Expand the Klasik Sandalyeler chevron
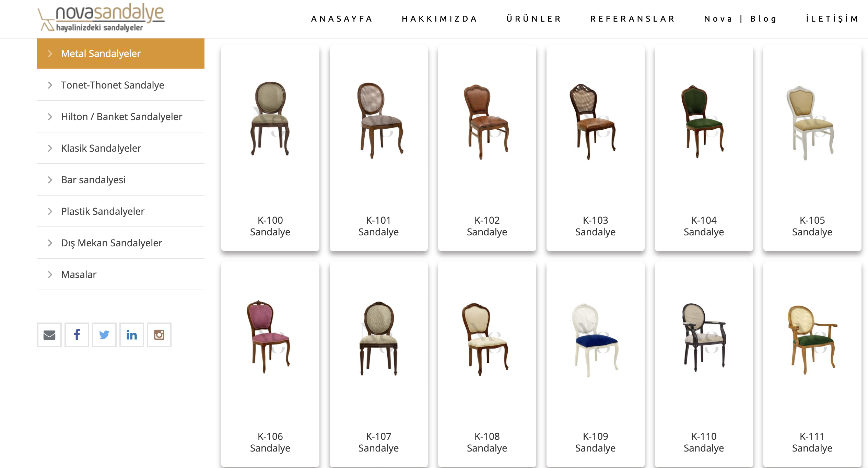The height and width of the screenshot is (468, 868). [50, 148]
